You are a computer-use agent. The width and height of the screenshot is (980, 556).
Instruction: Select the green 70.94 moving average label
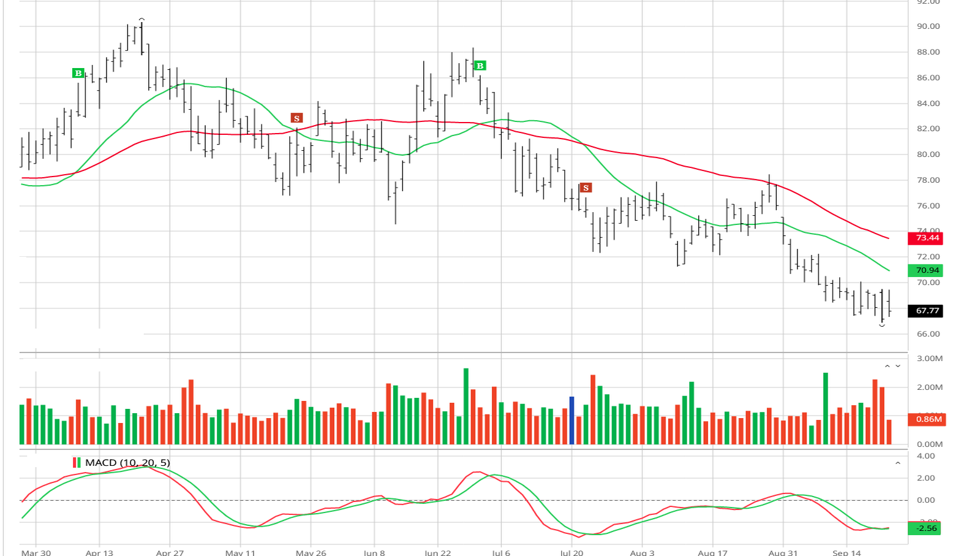tap(925, 270)
